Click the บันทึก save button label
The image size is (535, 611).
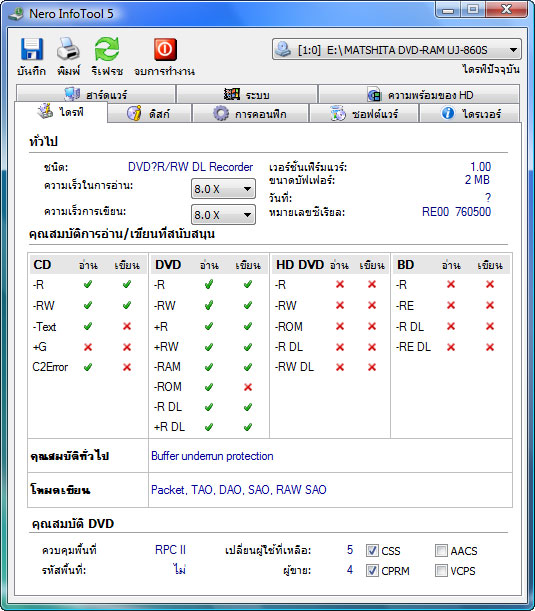(x=31, y=71)
